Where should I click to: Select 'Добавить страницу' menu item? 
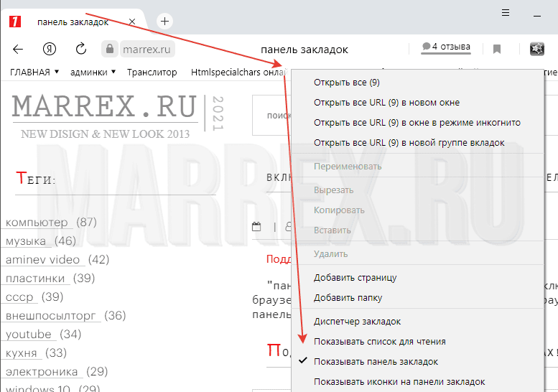click(x=418, y=277)
